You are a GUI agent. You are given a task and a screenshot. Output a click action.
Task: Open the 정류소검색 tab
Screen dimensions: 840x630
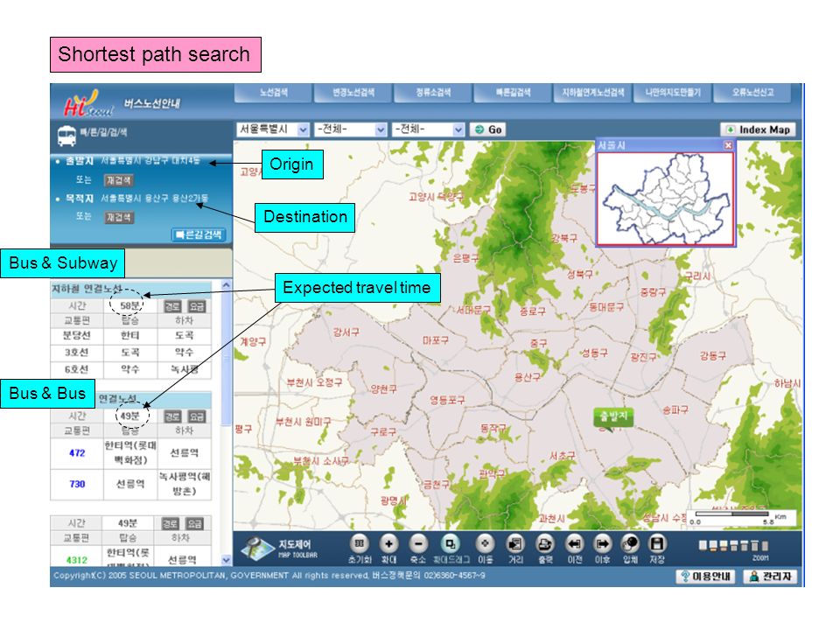[433, 93]
